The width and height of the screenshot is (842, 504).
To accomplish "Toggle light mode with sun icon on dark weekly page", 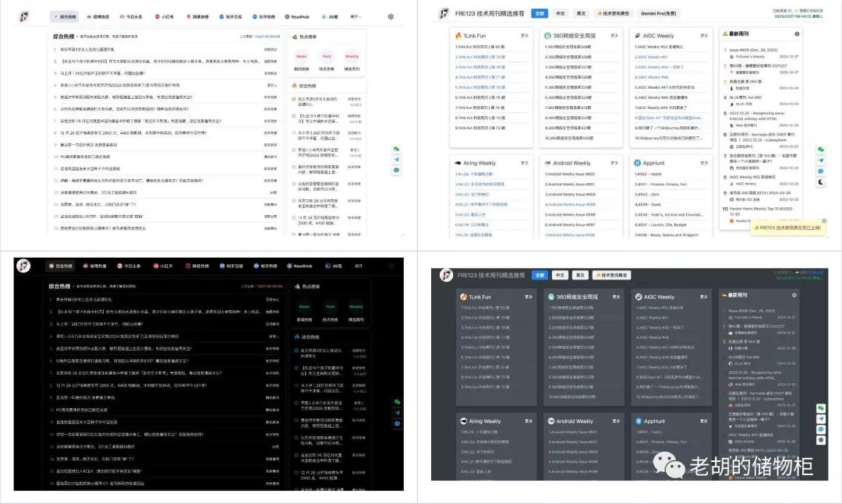I will 821,439.
